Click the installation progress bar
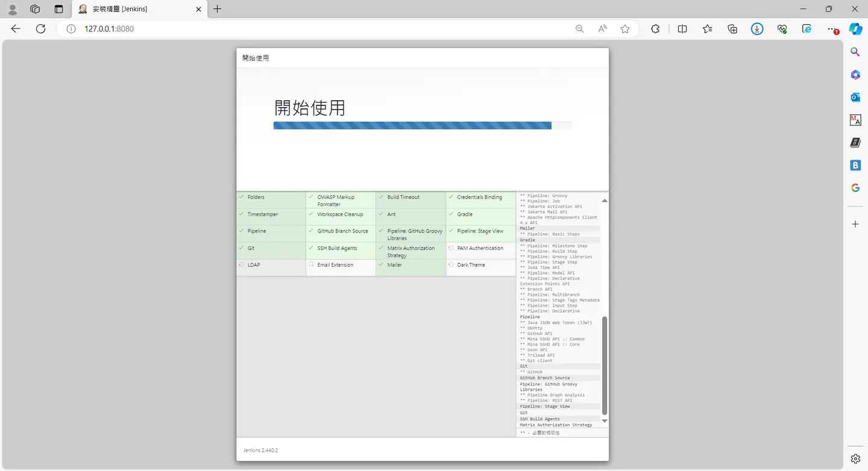The image size is (868, 471). coord(423,125)
